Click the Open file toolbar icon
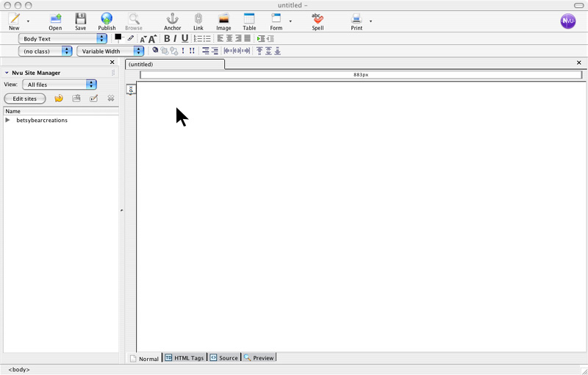 56,21
